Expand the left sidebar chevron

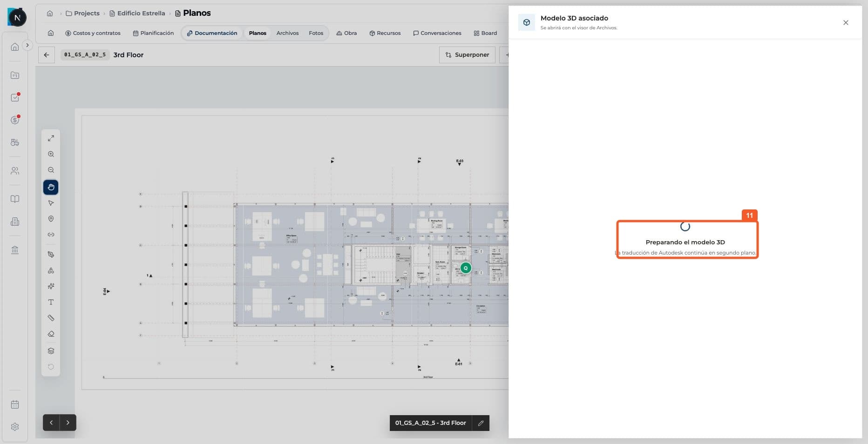click(27, 45)
